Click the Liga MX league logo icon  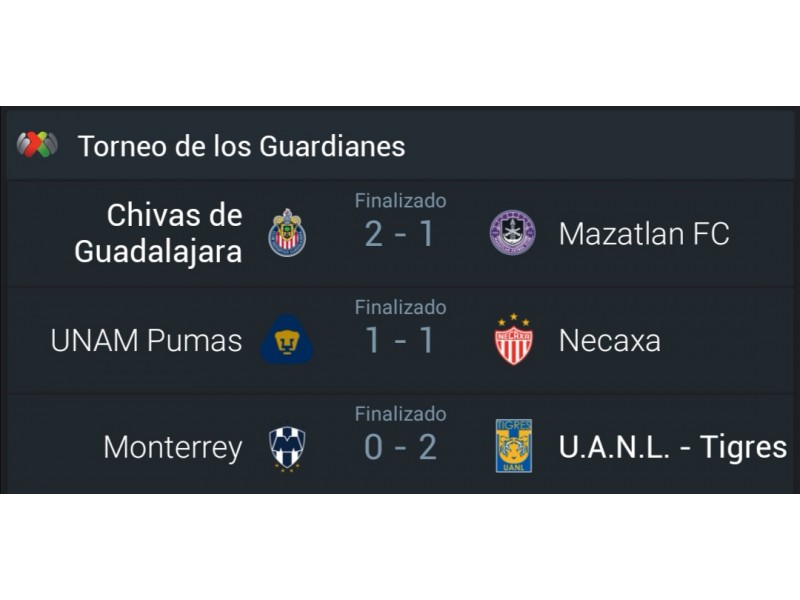(x=37, y=144)
